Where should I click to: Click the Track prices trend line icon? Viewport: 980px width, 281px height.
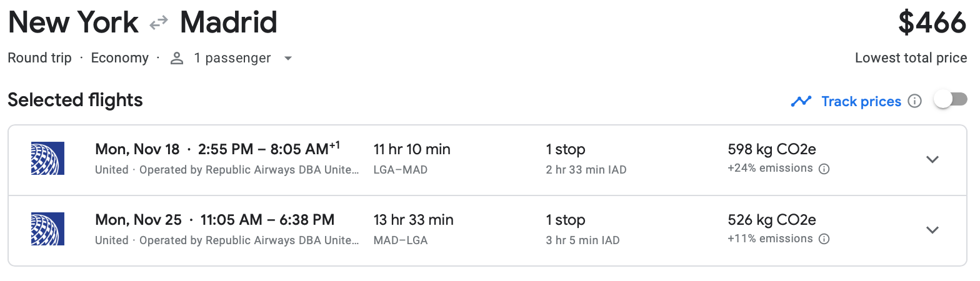coord(801,101)
